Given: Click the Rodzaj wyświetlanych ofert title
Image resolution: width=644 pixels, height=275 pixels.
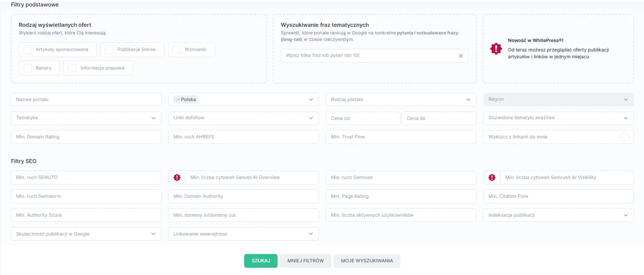Looking at the screenshot, I should pos(55,25).
